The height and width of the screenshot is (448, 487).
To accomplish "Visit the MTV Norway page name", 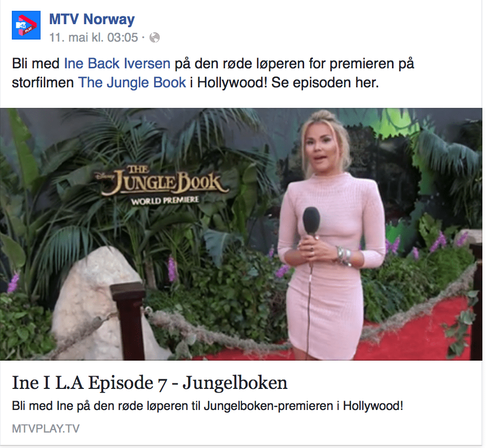I will (92, 19).
